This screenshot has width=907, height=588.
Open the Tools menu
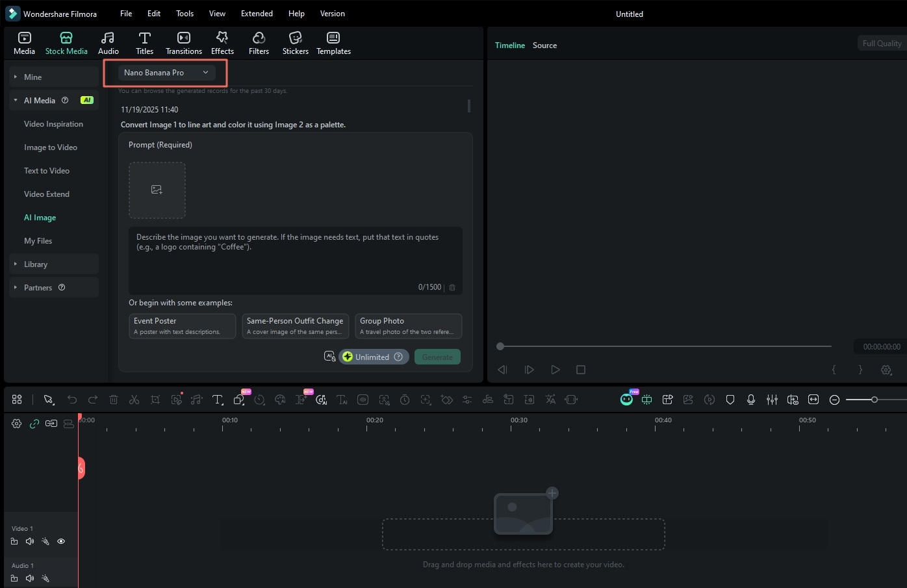[185, 14]
